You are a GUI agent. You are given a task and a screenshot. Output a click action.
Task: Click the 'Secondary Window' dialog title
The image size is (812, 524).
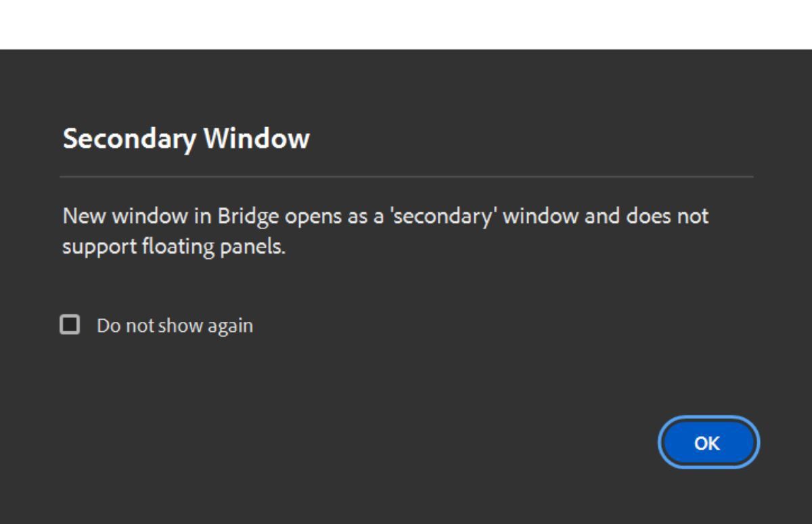(x=185, y=139)
